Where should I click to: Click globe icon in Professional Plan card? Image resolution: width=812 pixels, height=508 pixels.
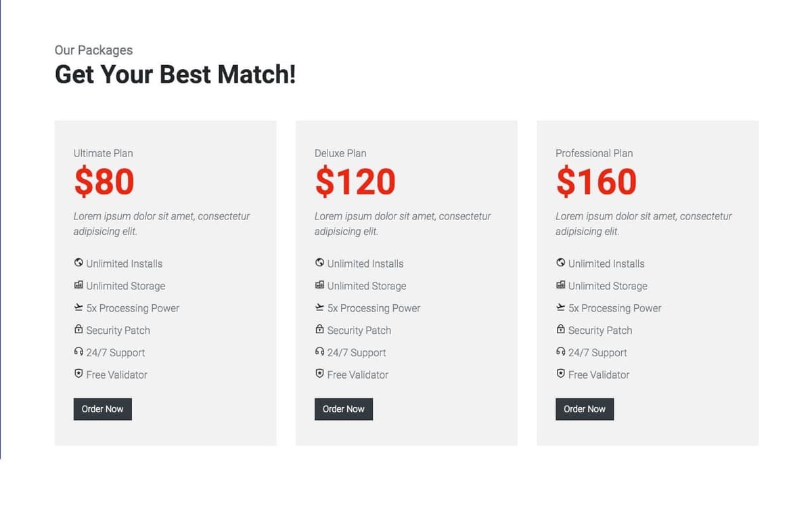[560, 263]
